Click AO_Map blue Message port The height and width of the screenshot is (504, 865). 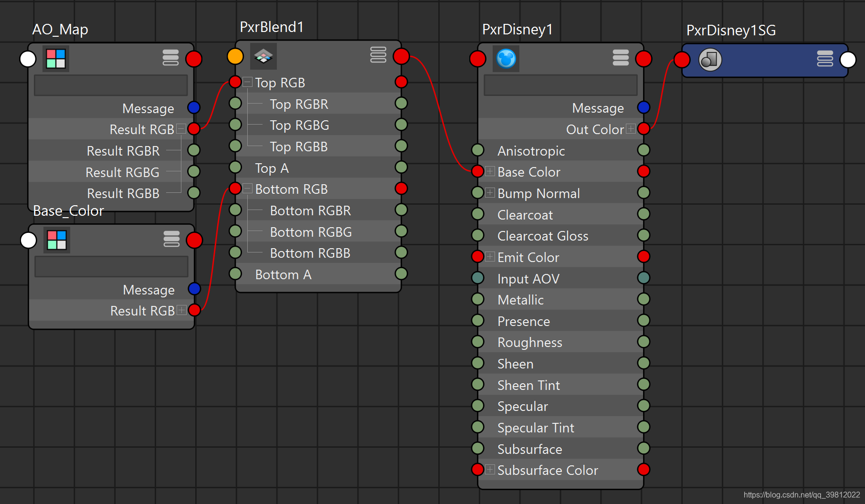tap(194, 107)
